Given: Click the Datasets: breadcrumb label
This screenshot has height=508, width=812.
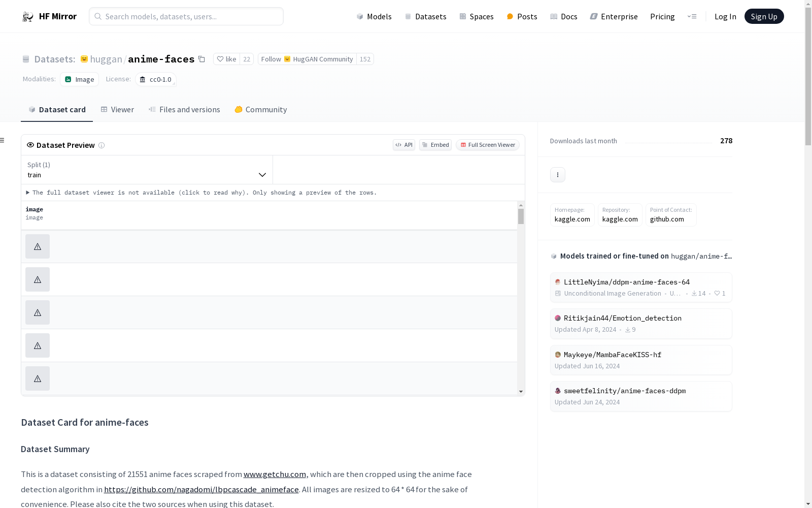Looking at the screenshot, I should (x=55, y=59).
